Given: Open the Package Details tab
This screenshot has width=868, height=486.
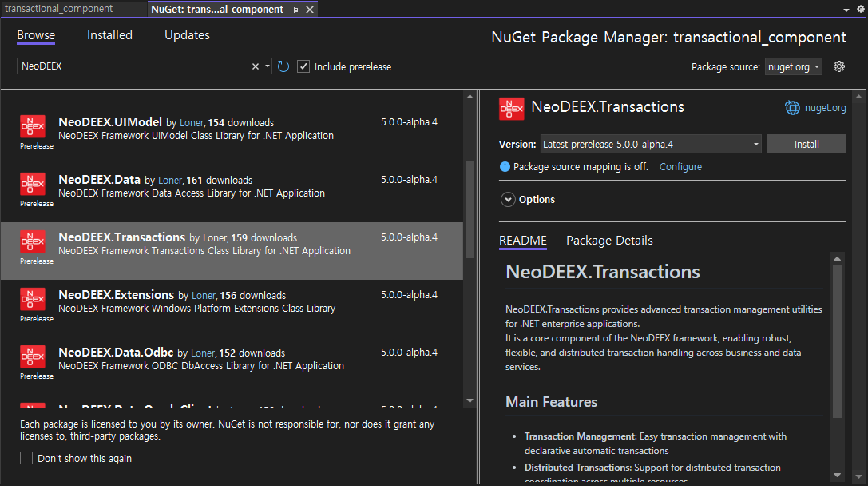Looking at the screenshot, I should pyautogui.click(x=609, y=241).
